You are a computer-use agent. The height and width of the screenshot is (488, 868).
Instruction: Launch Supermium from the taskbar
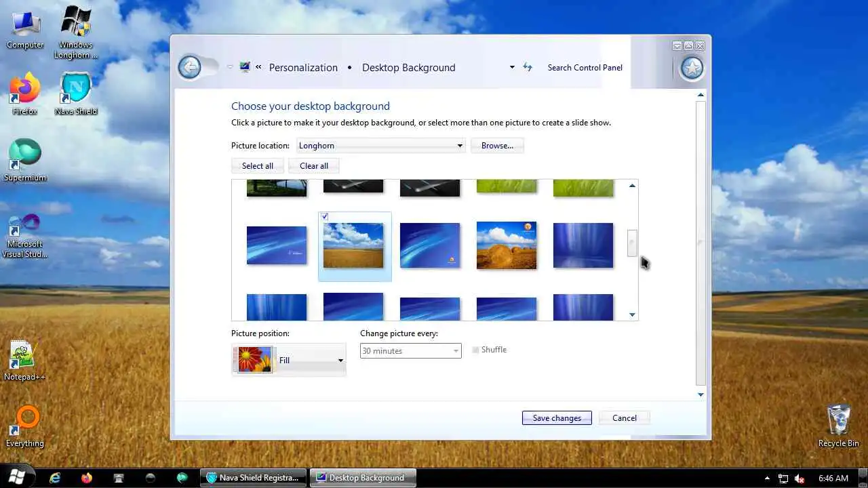coord(182,478)
